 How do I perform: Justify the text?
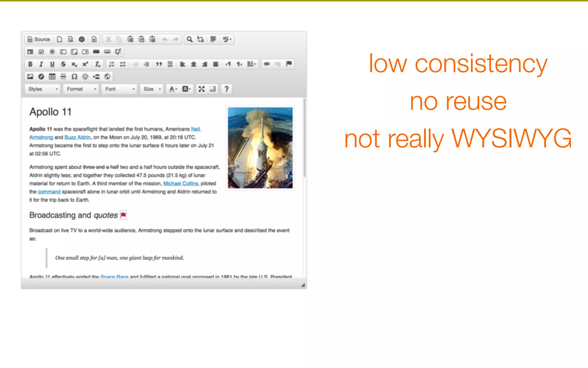[216, 64]
